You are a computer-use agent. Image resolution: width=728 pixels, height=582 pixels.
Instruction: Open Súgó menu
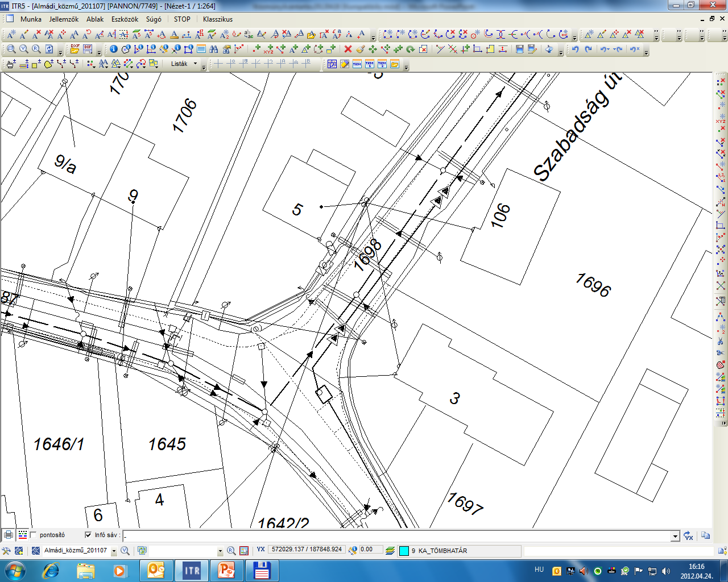point(154,19)
